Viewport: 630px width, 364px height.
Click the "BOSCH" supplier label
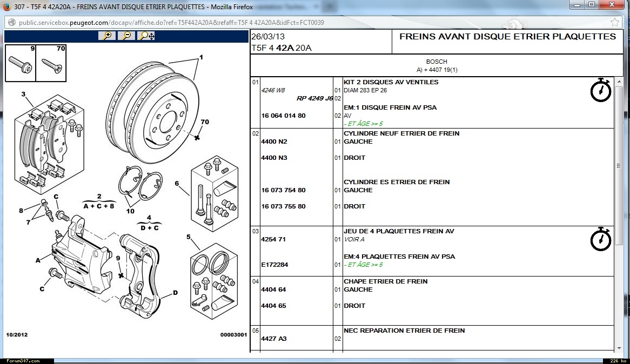point(437,62)
